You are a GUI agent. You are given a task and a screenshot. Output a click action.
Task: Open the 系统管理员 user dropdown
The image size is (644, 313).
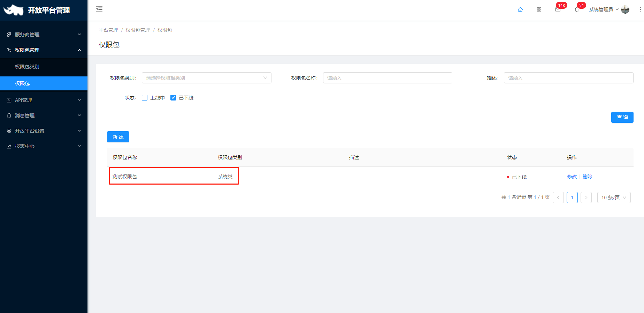click(x=604, y=9)
